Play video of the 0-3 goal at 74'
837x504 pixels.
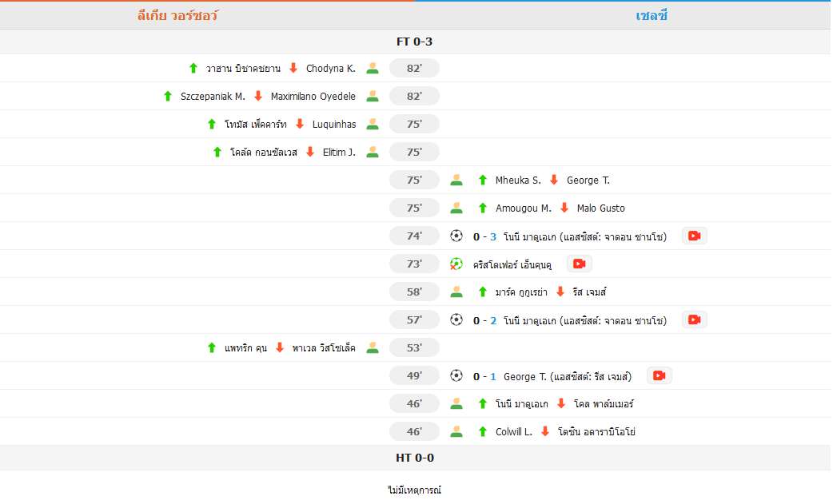pyautogui.click(x=694, y=236)
